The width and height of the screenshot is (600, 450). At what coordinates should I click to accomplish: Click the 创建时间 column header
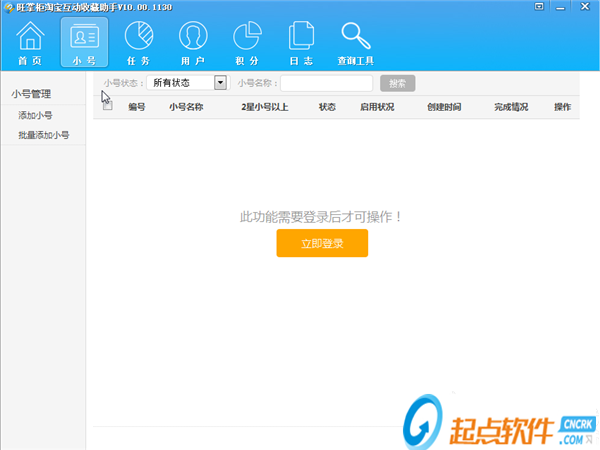[x=444, y=107]
